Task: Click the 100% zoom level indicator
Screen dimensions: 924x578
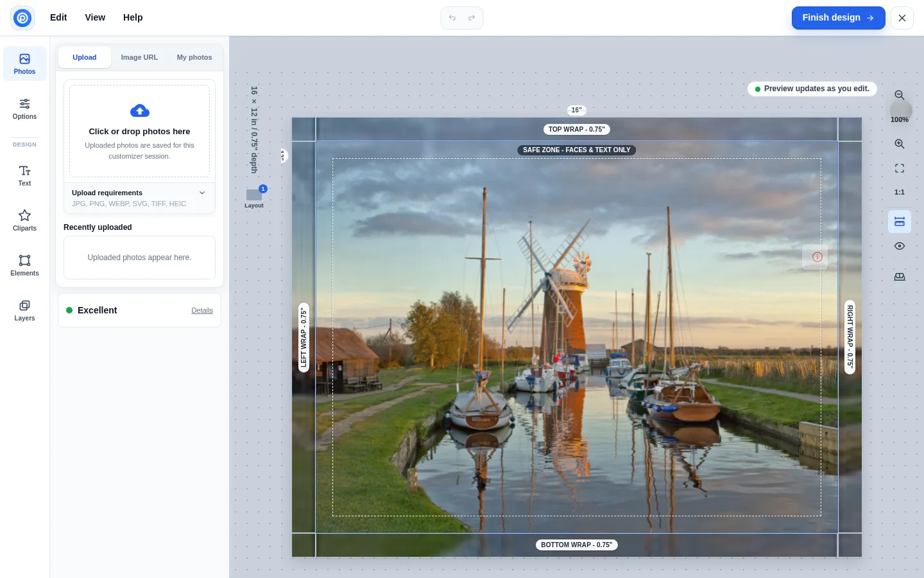Action: (x=900, y=119)
